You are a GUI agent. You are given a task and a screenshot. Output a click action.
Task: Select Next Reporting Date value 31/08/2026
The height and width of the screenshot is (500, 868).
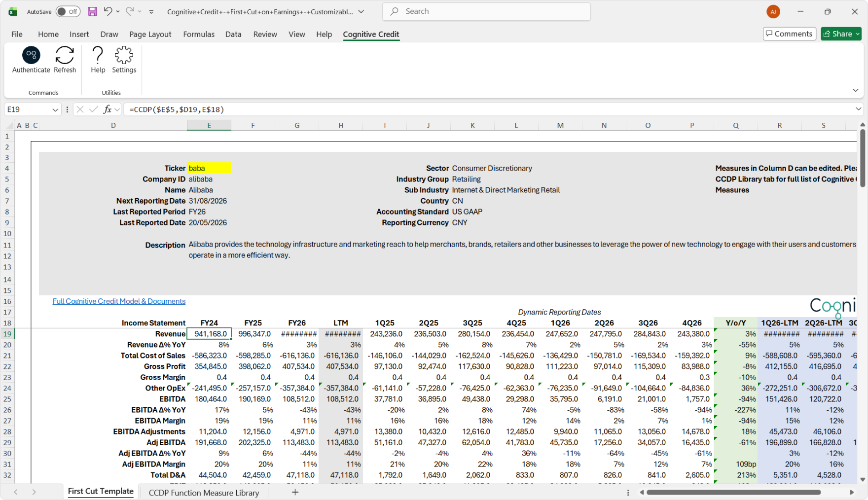pyautogui.click(x=209, y=201)
